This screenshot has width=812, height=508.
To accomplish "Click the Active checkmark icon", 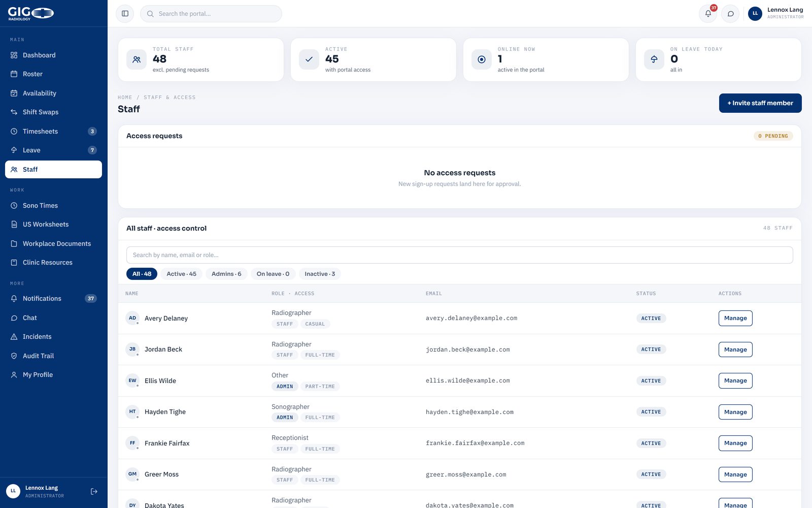I will point(309,59).
